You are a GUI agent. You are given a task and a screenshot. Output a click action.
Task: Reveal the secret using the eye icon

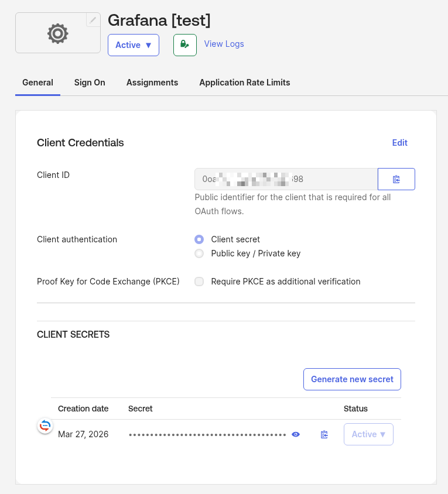pos(296,434)
